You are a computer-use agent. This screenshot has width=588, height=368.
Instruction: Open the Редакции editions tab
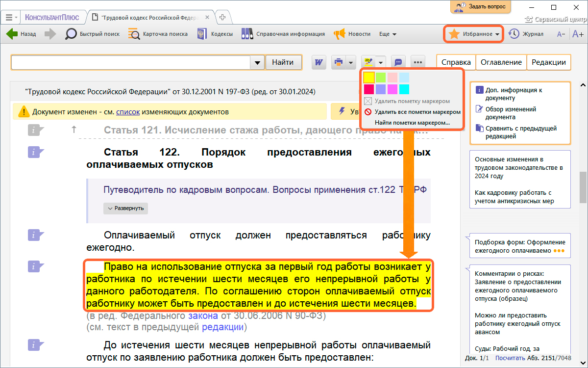point(549,62)
